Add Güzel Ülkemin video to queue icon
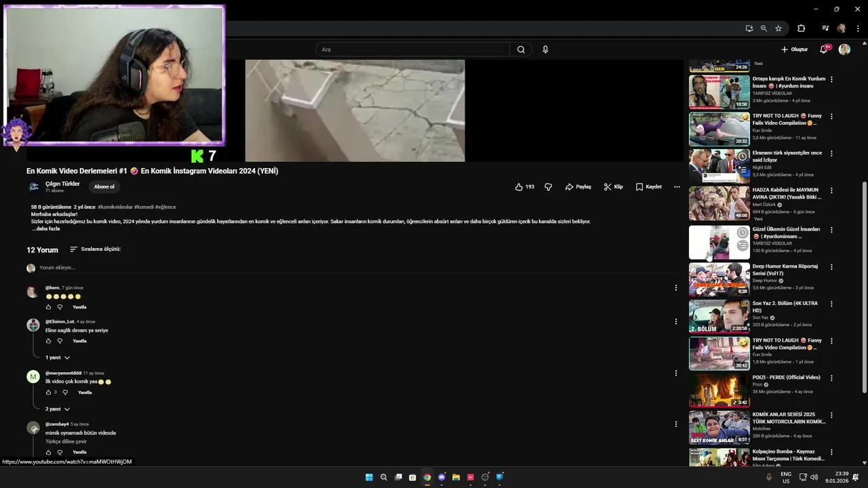The width and height of the screenshot is (868, 488). coord(743,246)
